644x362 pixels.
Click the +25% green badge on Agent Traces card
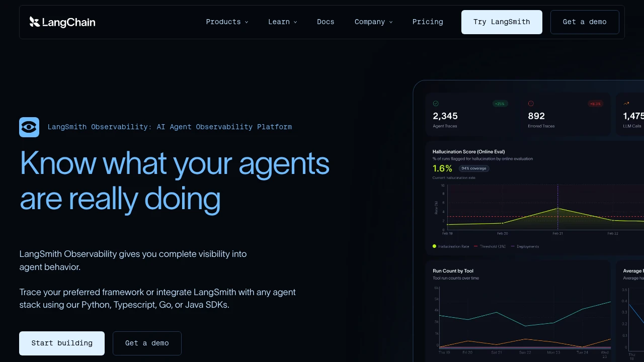[500, 104]
